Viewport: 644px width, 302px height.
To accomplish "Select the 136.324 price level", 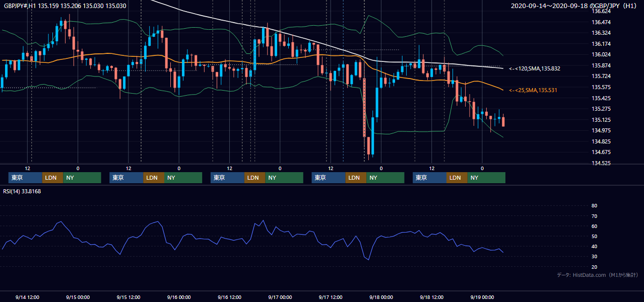I will click(601, 33).
